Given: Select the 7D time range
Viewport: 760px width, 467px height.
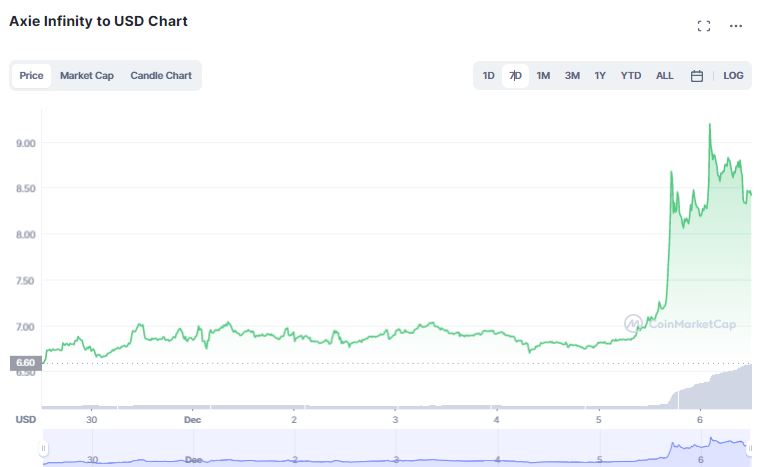Looking at the screenshot, I should click(x=515, y=76).
